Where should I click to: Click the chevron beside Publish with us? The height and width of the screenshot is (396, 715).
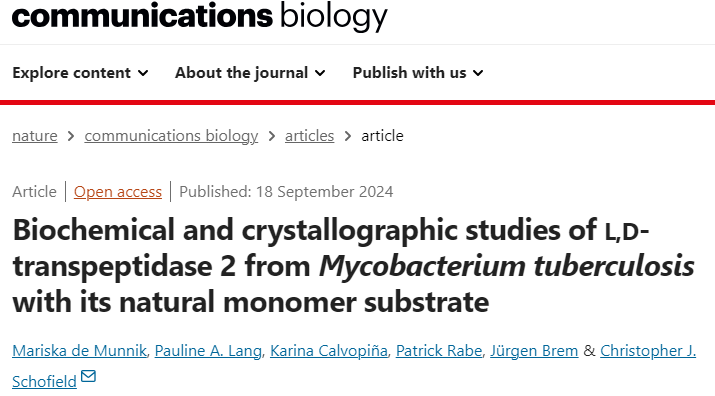tap(478, 73)
